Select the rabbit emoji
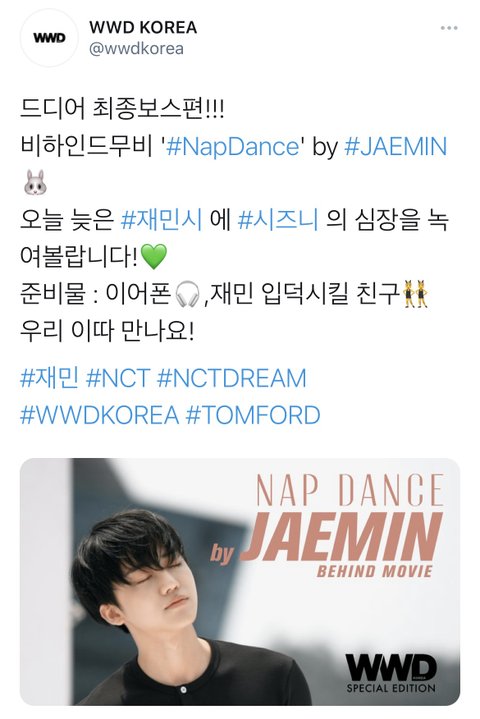Screen dimensions: 480x719 (35, 182)
